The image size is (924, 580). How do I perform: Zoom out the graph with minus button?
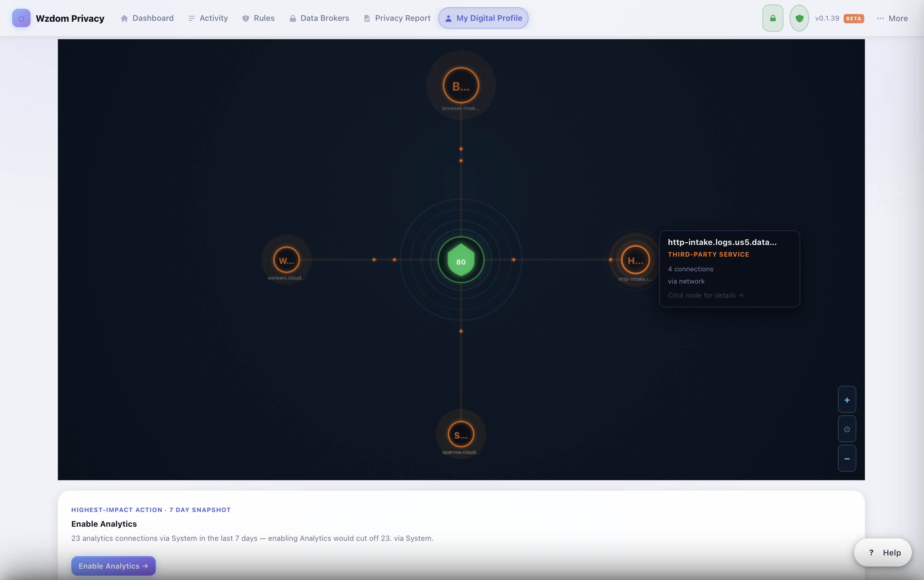click(847, 458)
